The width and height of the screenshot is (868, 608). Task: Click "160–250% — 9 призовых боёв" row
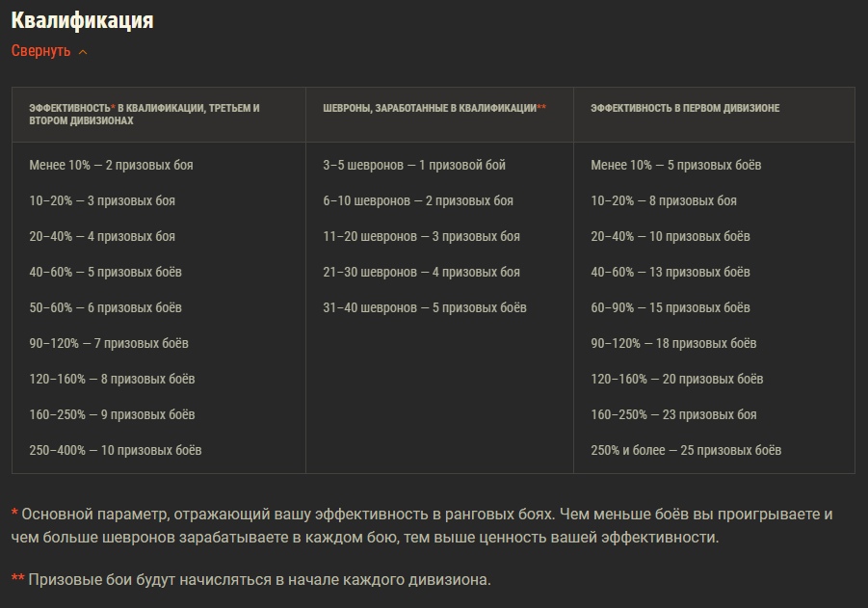(112, 414)
